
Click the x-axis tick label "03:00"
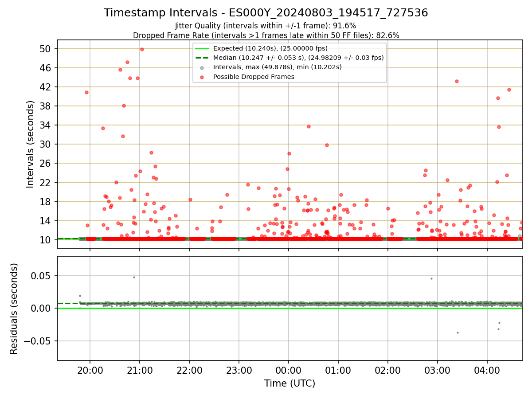(x=438, y=370)
